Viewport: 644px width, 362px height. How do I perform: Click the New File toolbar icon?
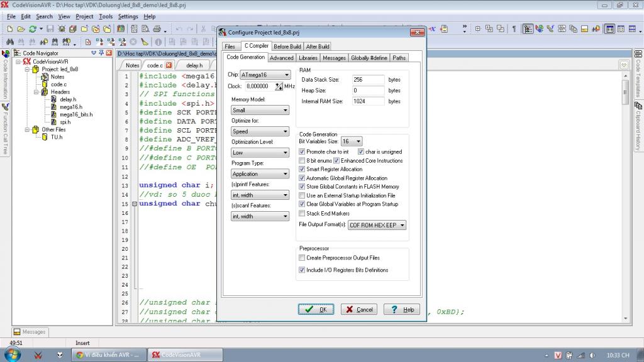pyautogui.click(x=11, y=29)
